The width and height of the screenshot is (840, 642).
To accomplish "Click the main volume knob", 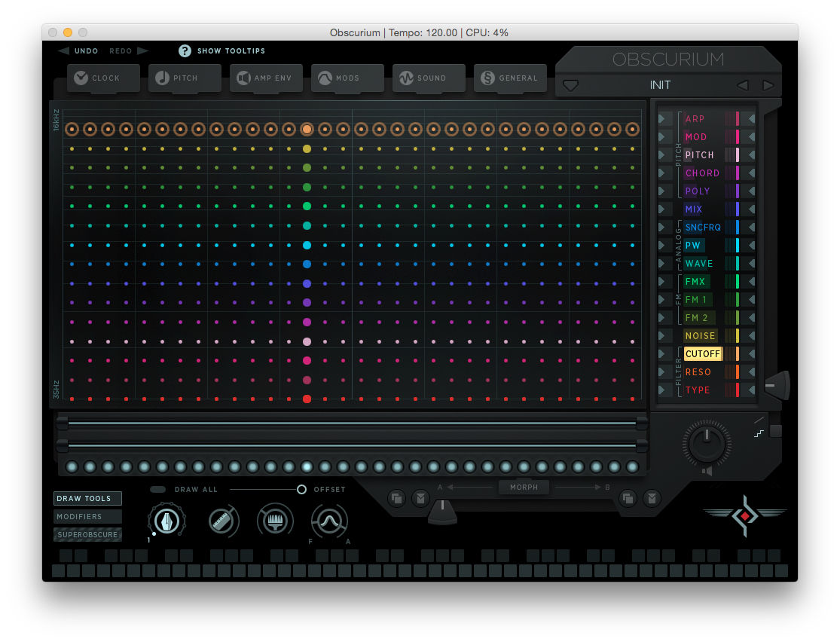I will tap(707, 443).
